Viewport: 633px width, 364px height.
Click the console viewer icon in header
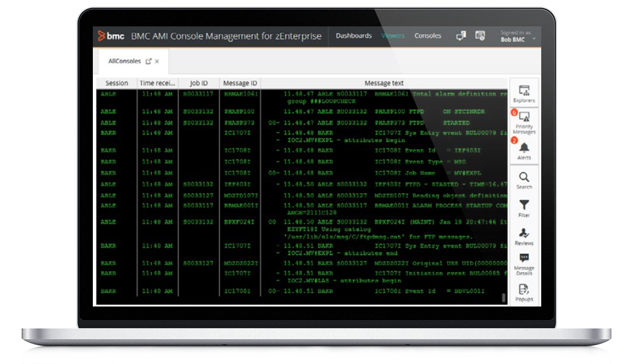pyautogui.click(x=479, y=36)
